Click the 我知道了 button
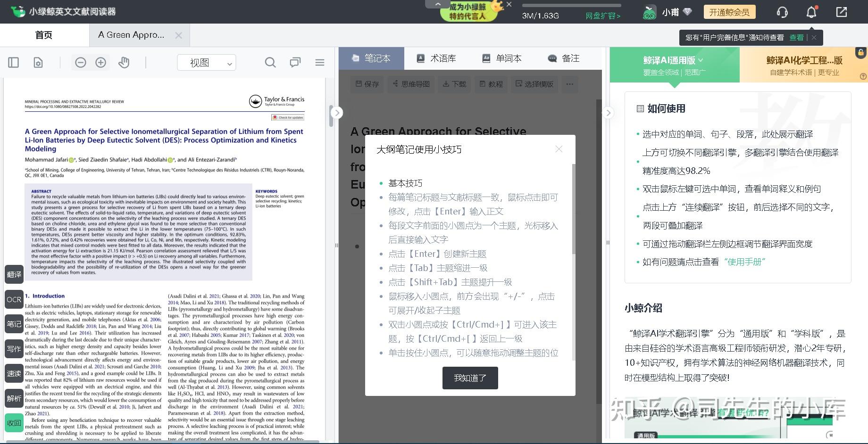Image resolution: width=868 pixels, height=444 pixels. tap(470, 378)
